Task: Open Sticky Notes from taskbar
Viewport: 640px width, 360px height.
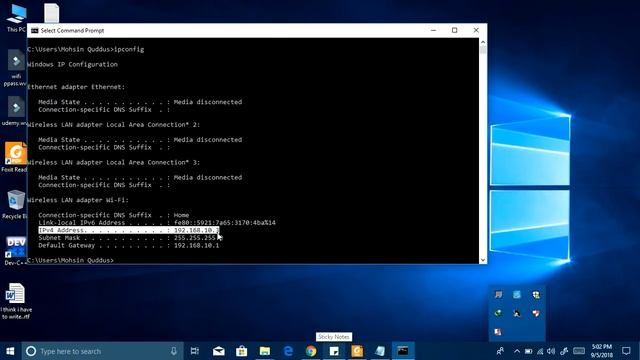Action: [334, 351]
